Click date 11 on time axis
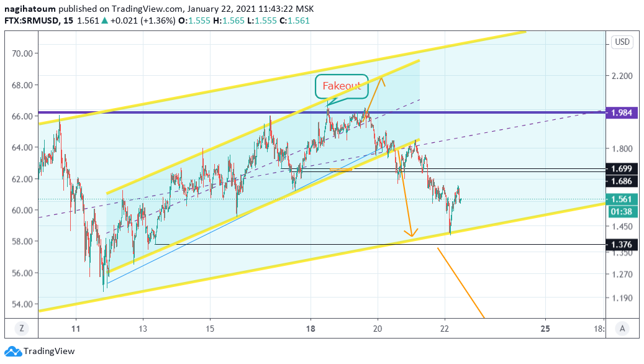 click(76, 329)
